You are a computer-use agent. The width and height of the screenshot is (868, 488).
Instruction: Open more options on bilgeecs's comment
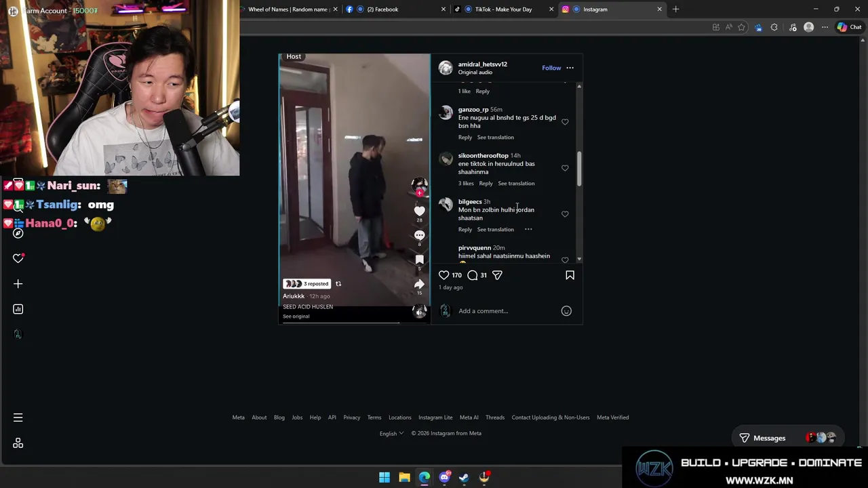click(x=528, y=229)
